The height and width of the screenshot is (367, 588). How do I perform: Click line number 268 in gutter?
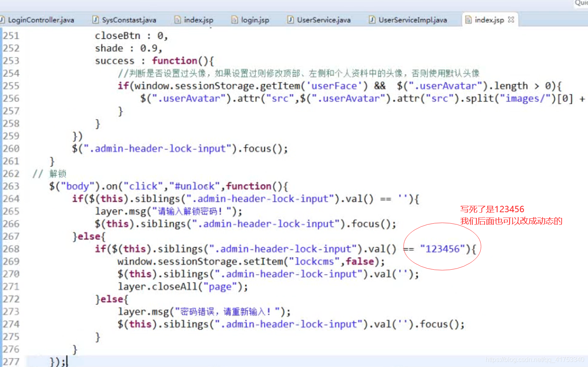11,249
